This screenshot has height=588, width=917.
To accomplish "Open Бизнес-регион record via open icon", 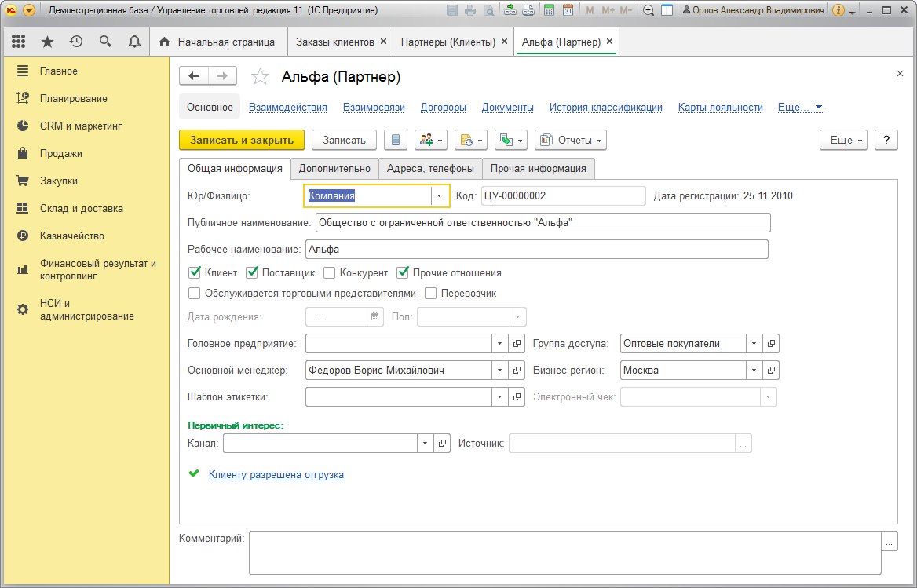I will (771, 370).
